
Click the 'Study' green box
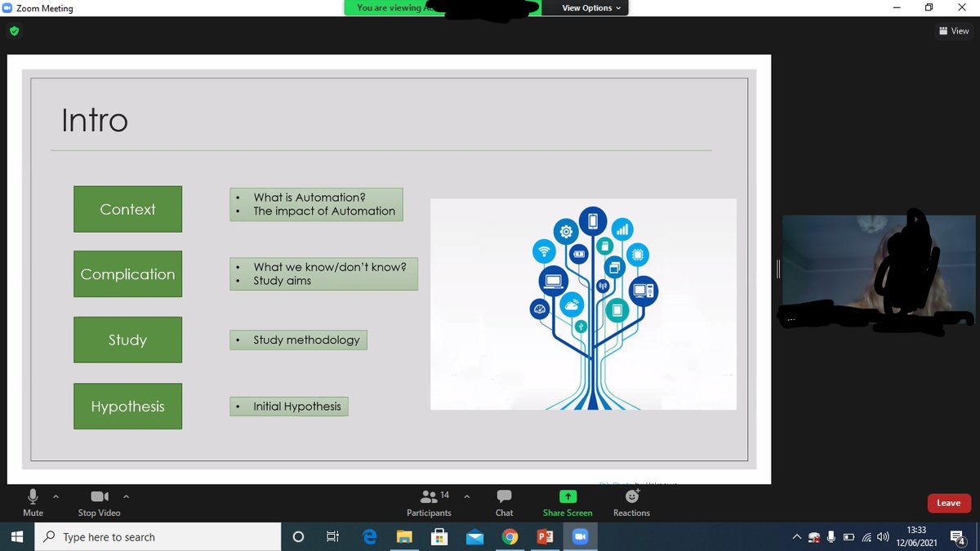(127, 340)
